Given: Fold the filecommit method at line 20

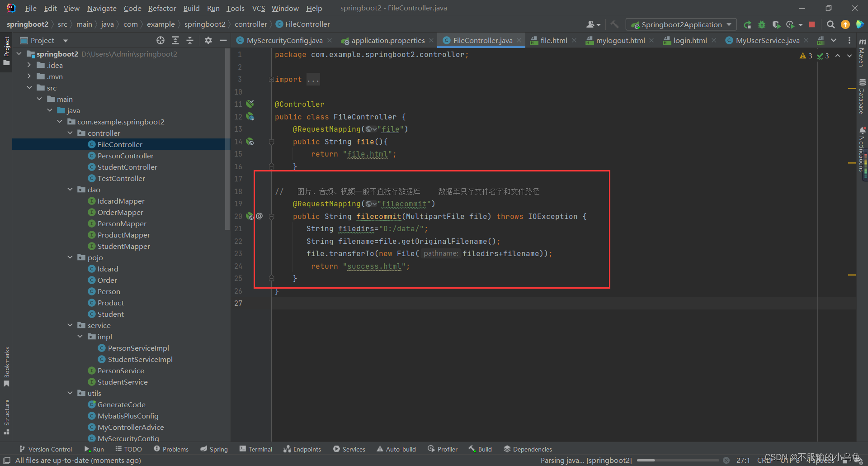Looking at the screenshot, I should coord(271,217).
